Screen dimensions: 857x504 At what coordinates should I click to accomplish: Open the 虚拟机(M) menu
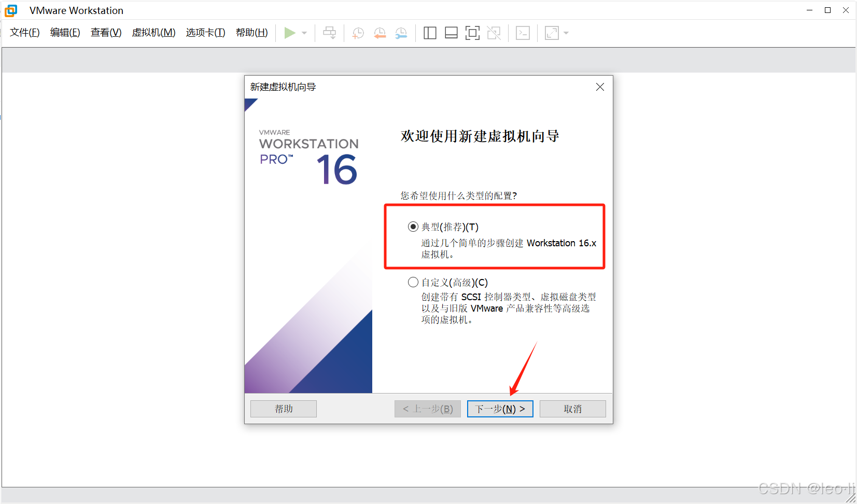[x=154, y=33]
